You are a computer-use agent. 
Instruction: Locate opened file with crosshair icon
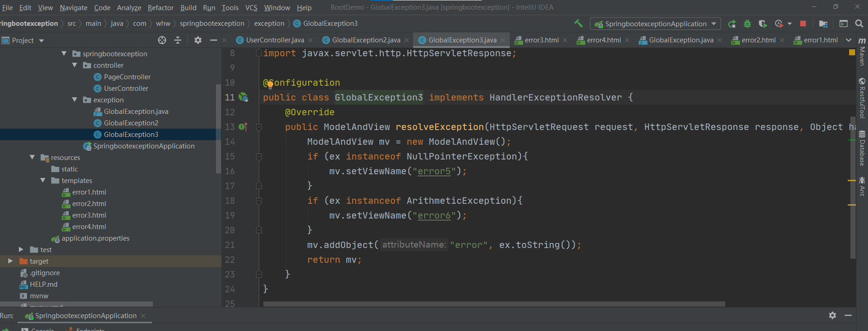tap(162, 40)
